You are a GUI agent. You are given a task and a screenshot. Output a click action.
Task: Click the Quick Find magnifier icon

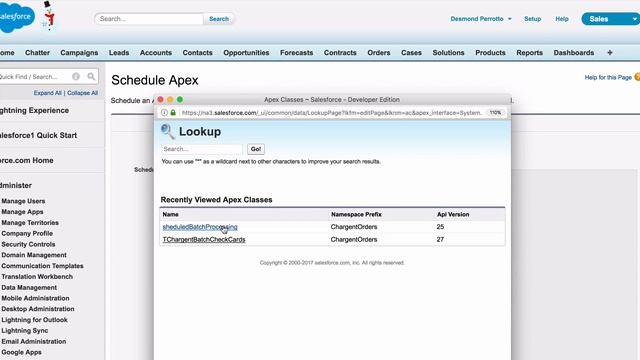coord(91,76)
